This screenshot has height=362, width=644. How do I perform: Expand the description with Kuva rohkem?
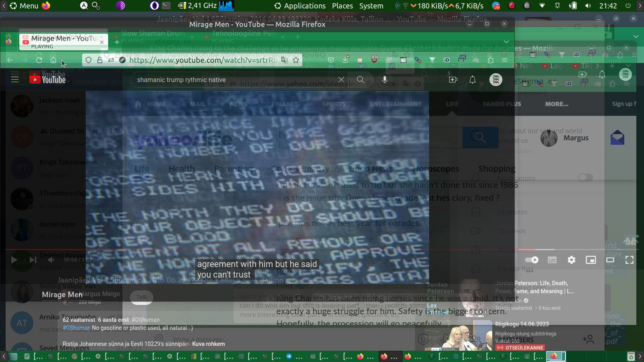(208, 344)
